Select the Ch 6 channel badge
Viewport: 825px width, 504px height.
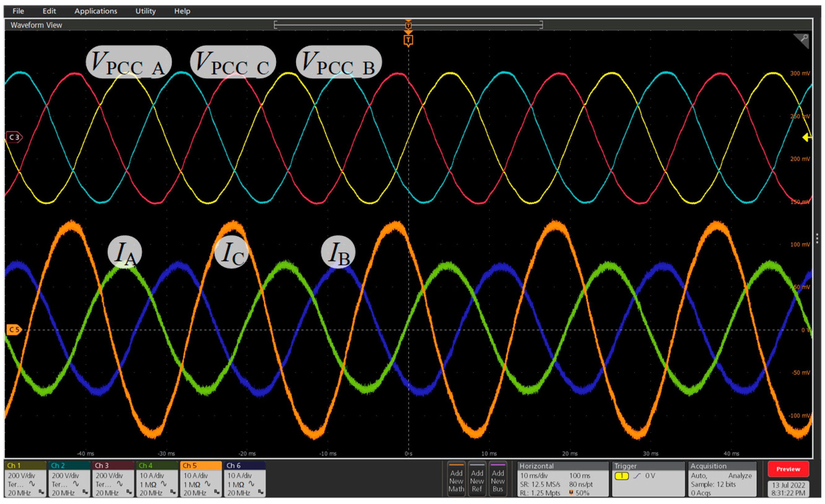[245, 479]
